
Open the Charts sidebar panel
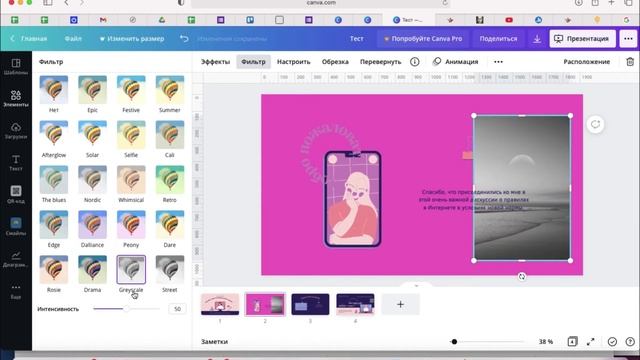coord(16,259)
